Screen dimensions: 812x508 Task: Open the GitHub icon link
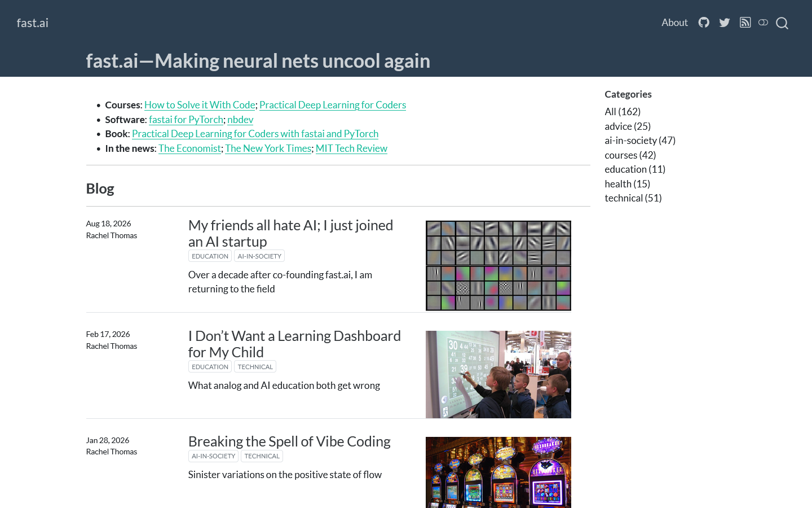pos(704,23)
